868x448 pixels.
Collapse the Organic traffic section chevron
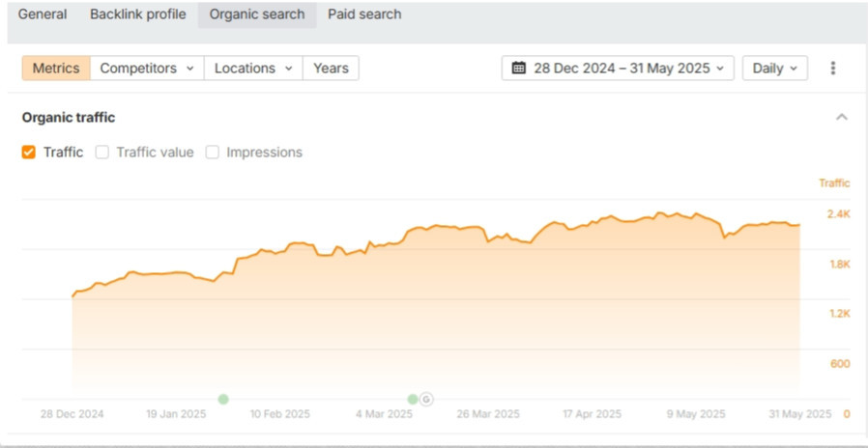pos(841,117)
